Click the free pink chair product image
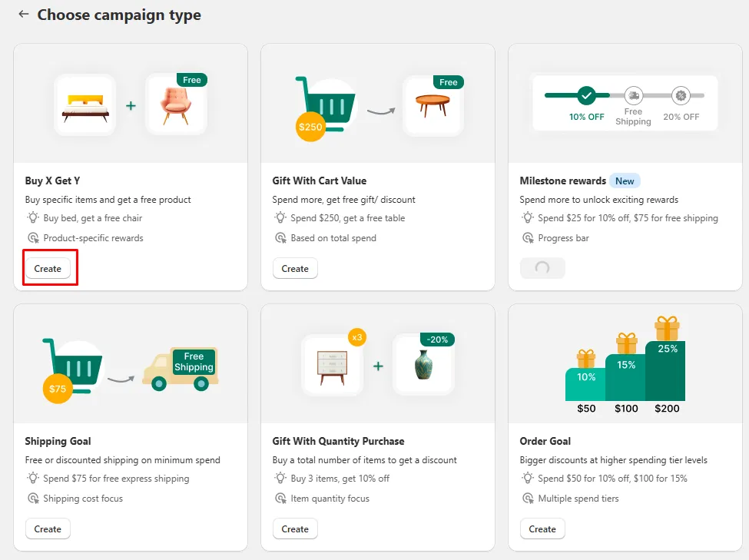This screenshot has width=749, height=560. 176,105
